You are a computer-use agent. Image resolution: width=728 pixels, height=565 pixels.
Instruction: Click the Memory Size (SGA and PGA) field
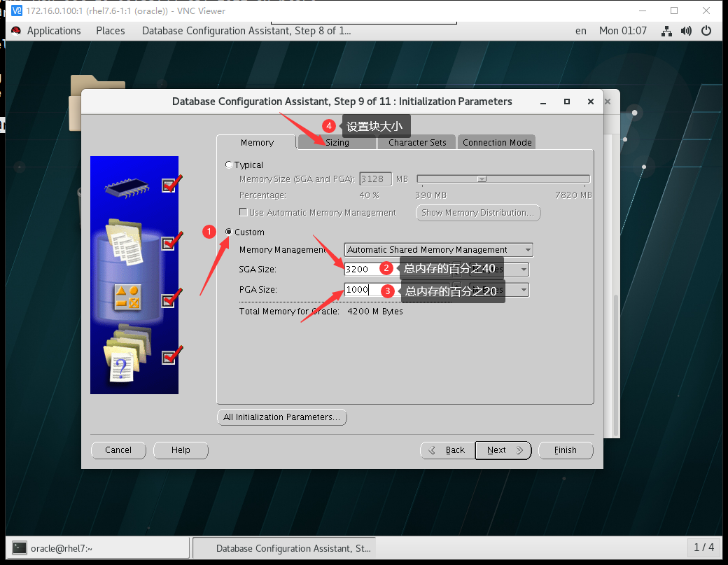tap(375, 179)
